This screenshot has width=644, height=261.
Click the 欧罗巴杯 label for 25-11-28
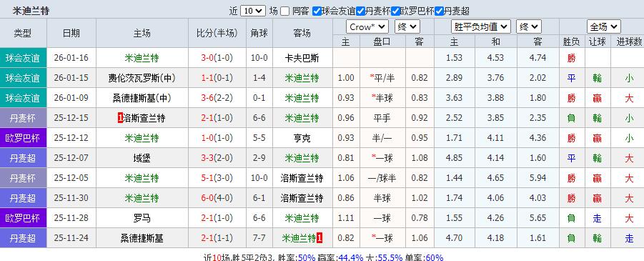[x=23, y=218]
